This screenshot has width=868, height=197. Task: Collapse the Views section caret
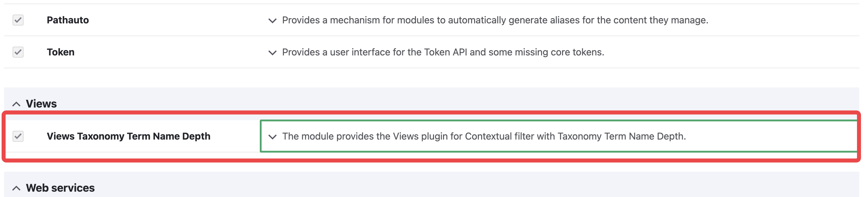pos(16,104)
